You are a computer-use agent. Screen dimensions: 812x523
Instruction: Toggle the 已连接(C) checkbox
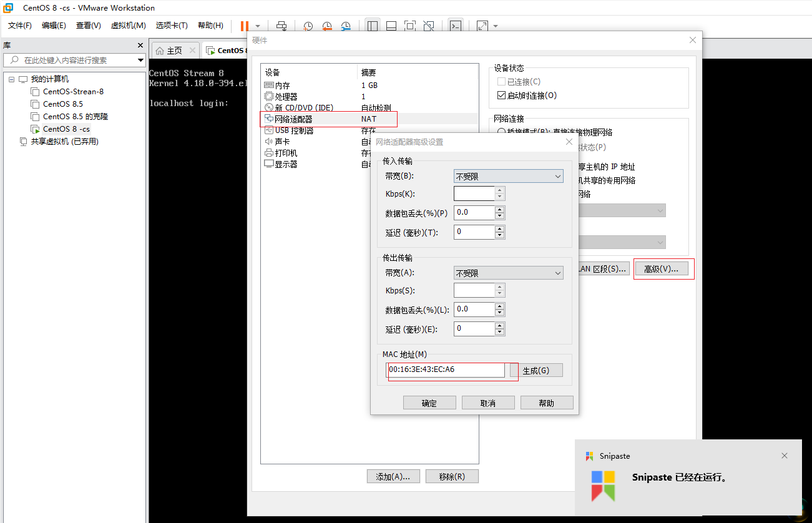tap(501, 82)
